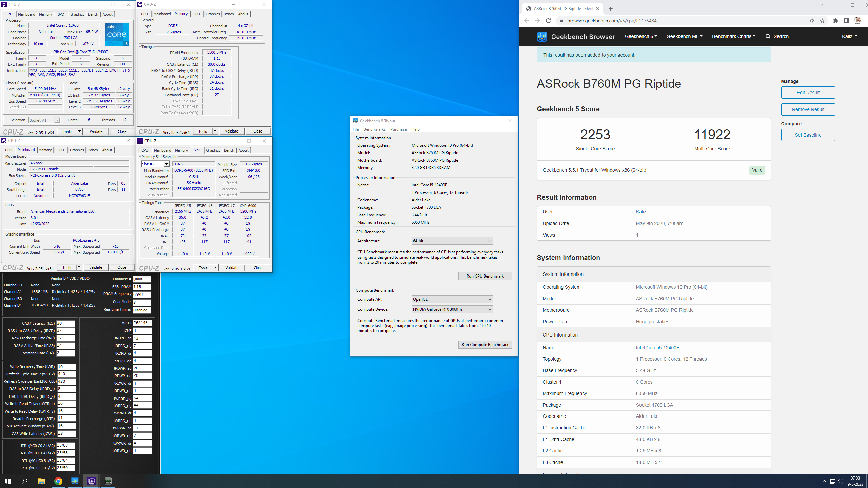This screenshot has width=868, height=488.
Task: Click Validate in the Memory CPU-Z window
Action: [232, 131]
